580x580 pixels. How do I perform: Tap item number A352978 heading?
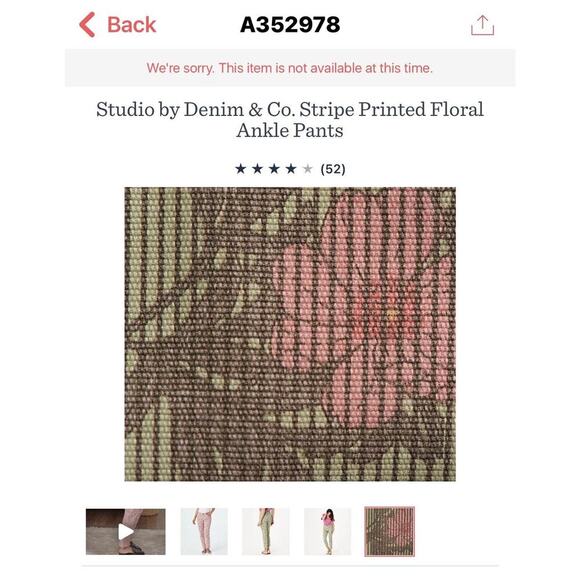point(290,25)
